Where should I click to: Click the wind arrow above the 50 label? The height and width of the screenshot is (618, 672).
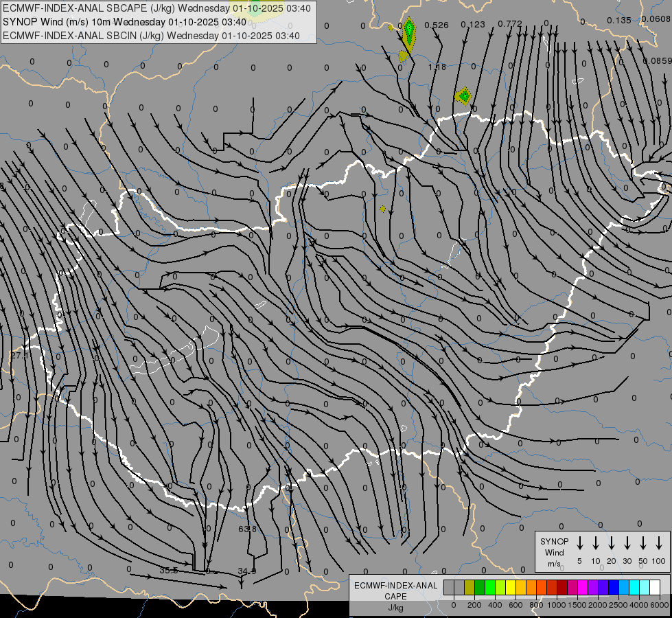(643, 543)
